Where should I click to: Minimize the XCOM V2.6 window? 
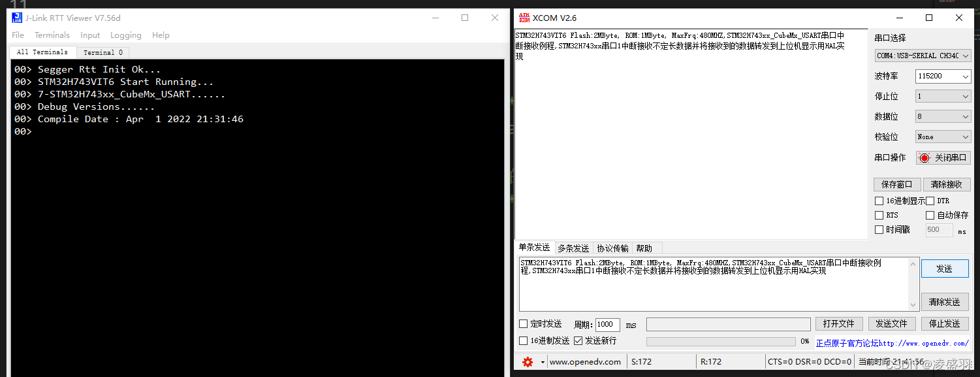pos(900,18)
